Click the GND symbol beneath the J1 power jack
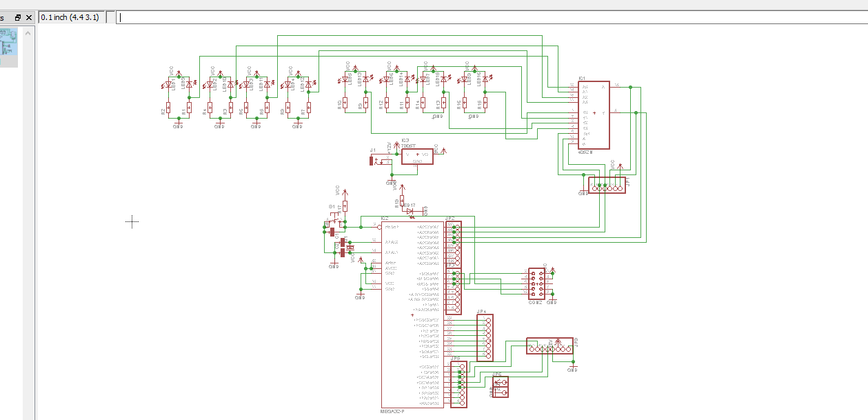The height and width of the screenshot is (420, 868). click(392, 180)
